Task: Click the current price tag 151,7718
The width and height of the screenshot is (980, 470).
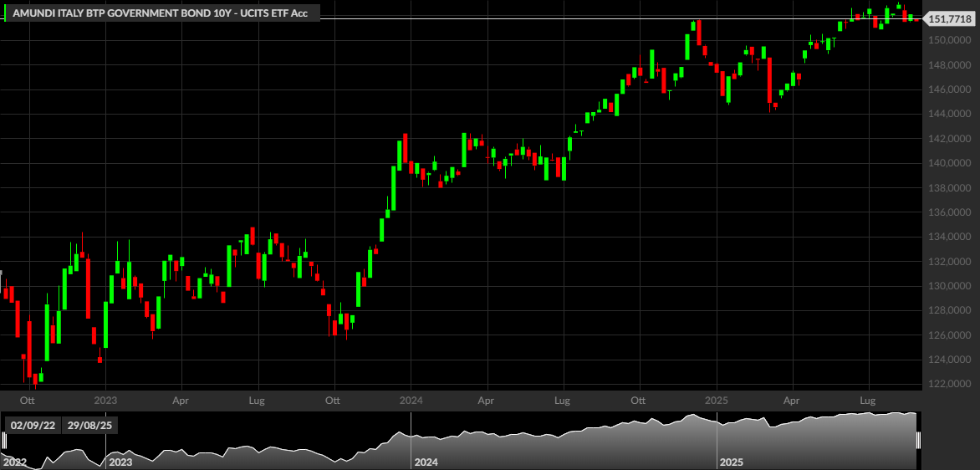Action: point(949,19)
